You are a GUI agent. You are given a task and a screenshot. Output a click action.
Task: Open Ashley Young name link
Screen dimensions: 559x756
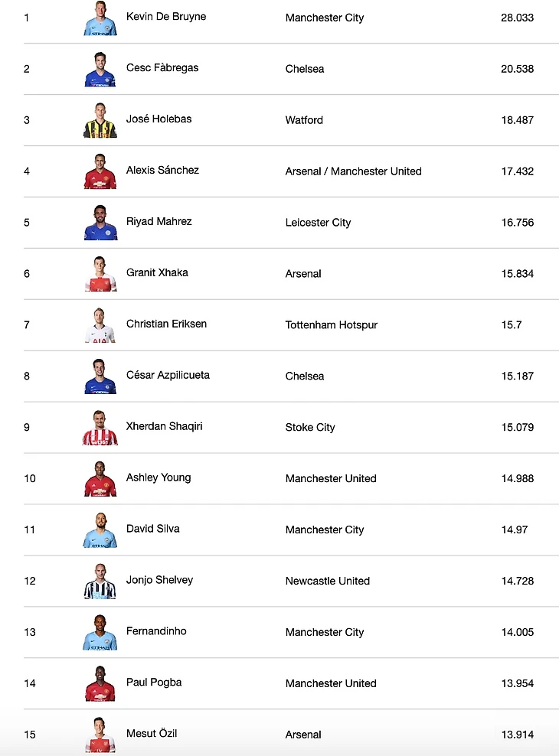click(x=159, y=477)
